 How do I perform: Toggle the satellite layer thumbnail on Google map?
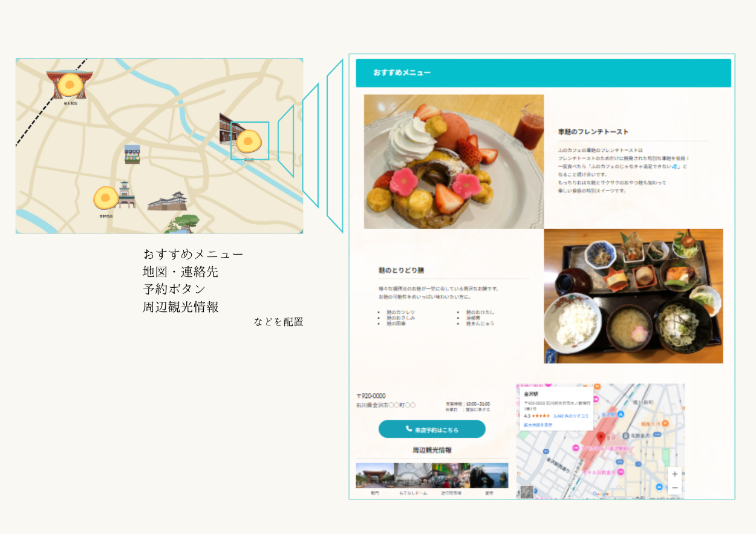pyautogui.click(x=527, y=492)
